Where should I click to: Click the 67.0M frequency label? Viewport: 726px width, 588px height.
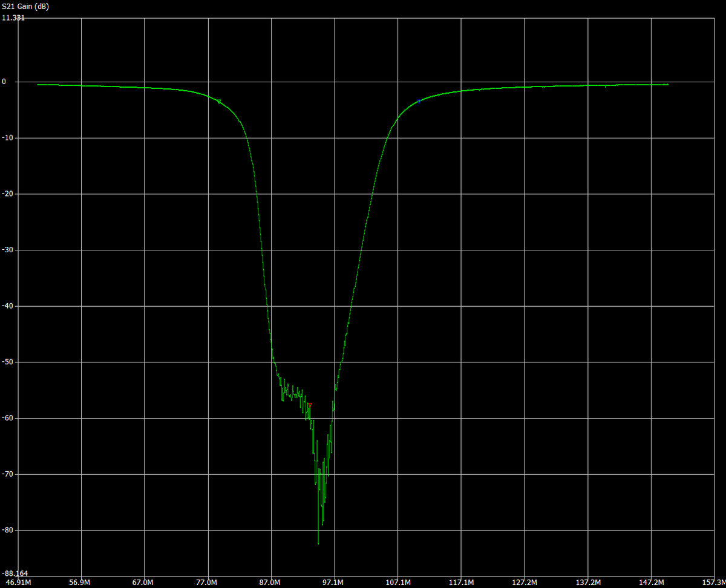(x=143, y=583)
